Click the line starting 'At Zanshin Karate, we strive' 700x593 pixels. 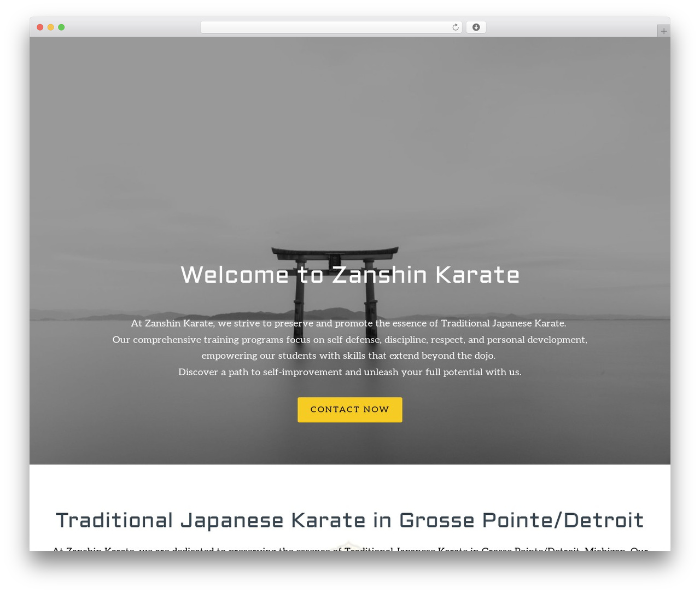coord(349,323)
